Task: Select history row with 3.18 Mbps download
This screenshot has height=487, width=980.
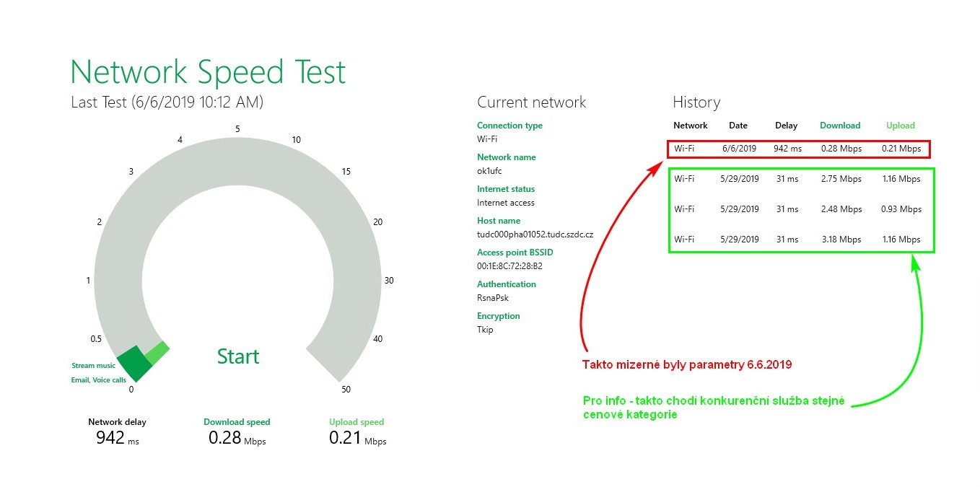Action: pos(797,240)
